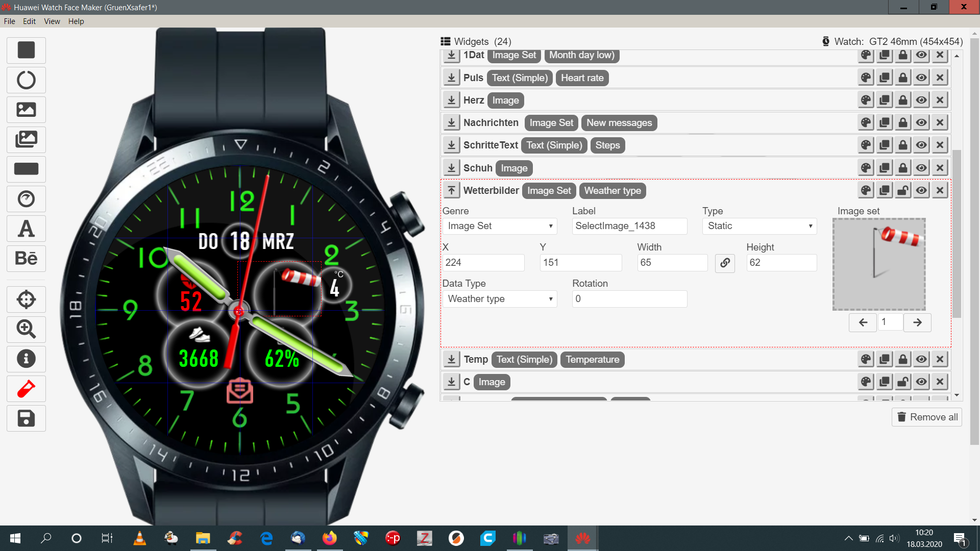980x551 pixels.
Task: Open the info tool
Action: [x=26, y=359]
